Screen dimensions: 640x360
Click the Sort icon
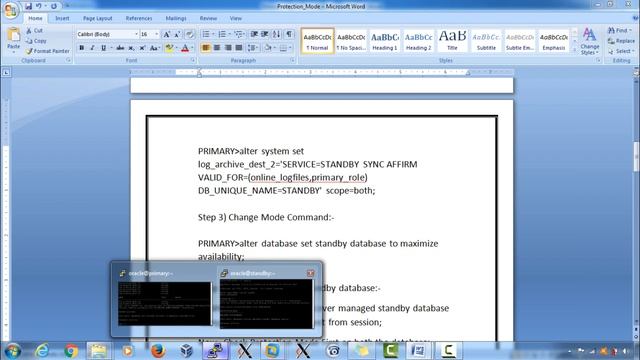click(x=276, y=34)
